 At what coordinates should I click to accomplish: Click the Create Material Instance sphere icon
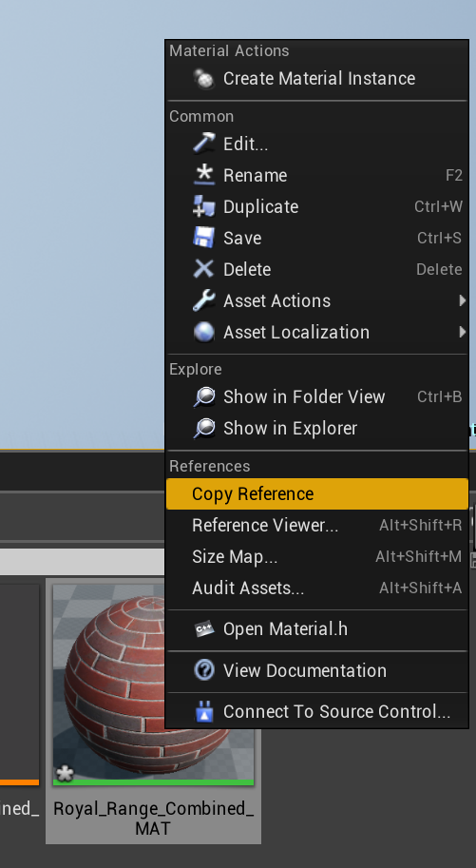[x=204, y=79]
